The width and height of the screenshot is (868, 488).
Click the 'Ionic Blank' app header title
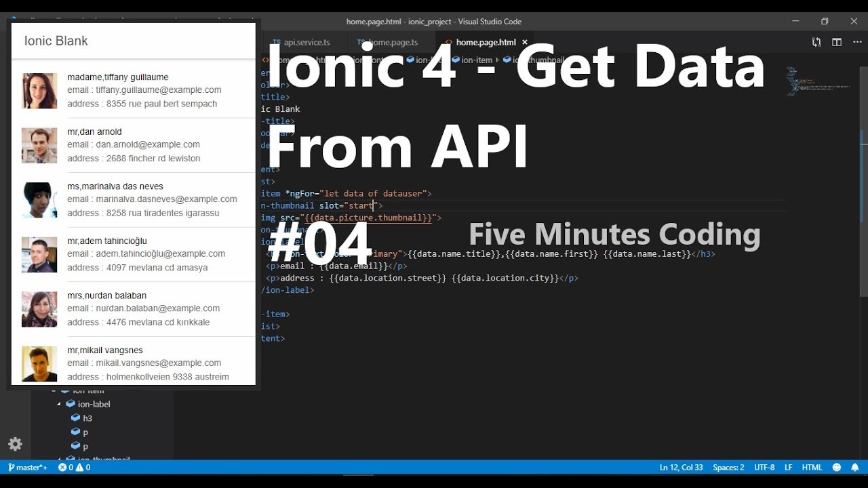[x=56, y=41]
